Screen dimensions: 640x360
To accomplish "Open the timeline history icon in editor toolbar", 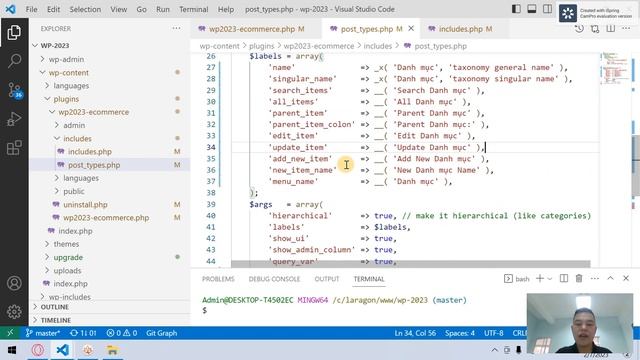I will [579, 29].
